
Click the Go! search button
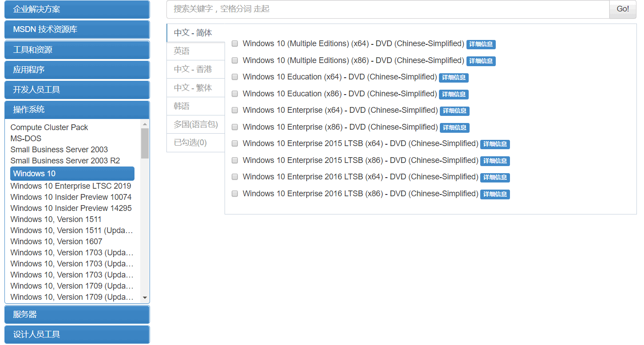tap(623, 9)
